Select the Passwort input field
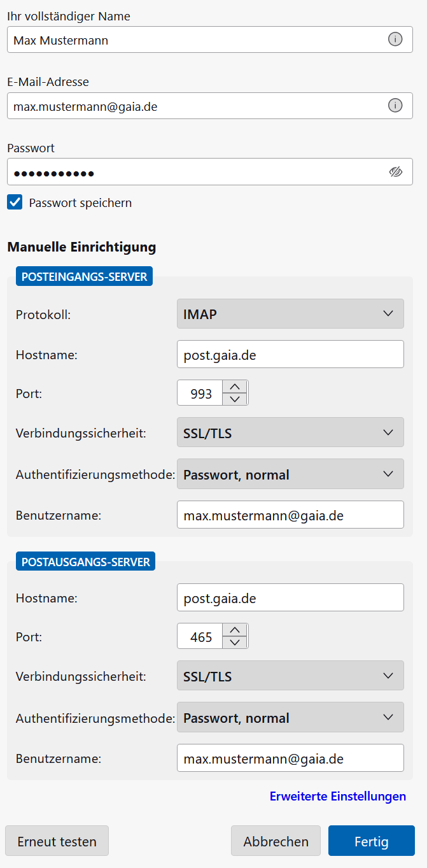 191,172
